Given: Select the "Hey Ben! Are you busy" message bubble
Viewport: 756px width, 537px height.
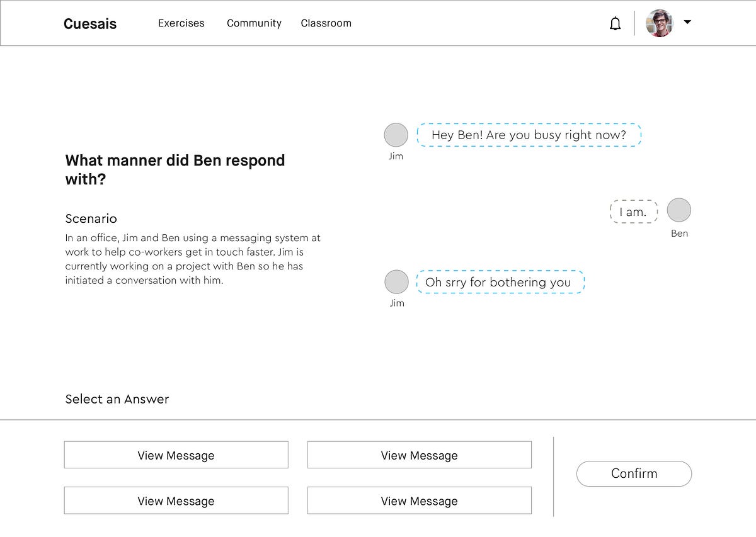Looking at the screenshot, I should point(529,135).
